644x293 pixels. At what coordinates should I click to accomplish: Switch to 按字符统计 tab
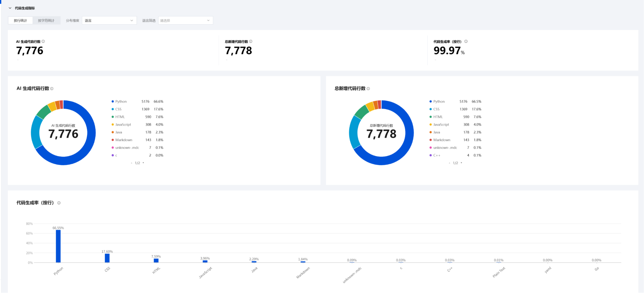[x=46, y=20]
